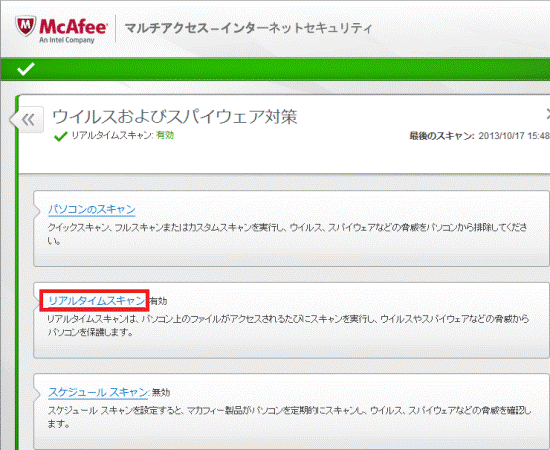Go back using the double-chevron button
Viewport: 550px width, 450px height.
tap(28, 120)
